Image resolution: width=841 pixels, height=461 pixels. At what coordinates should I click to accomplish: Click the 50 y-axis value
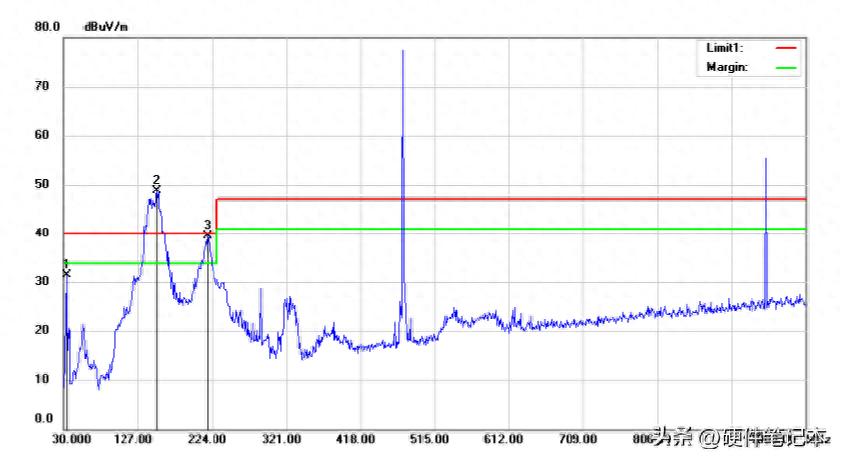tap(42, 184)
